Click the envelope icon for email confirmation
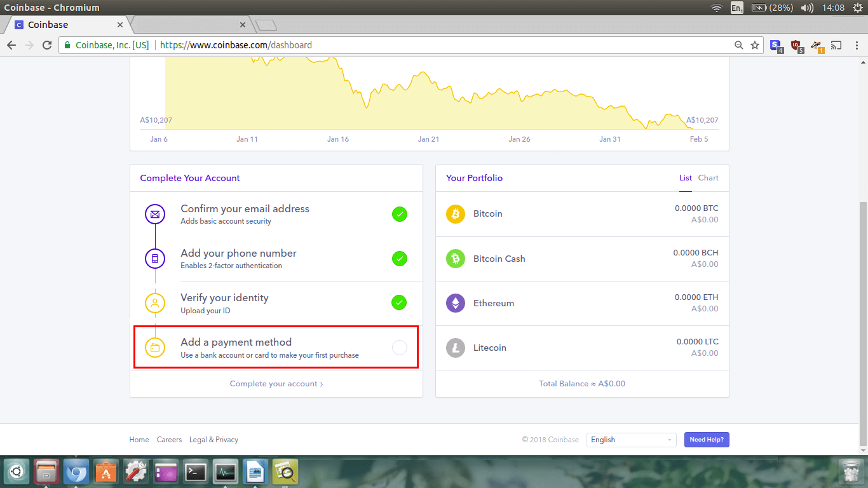The image size is (868, 488). point(155,214)
